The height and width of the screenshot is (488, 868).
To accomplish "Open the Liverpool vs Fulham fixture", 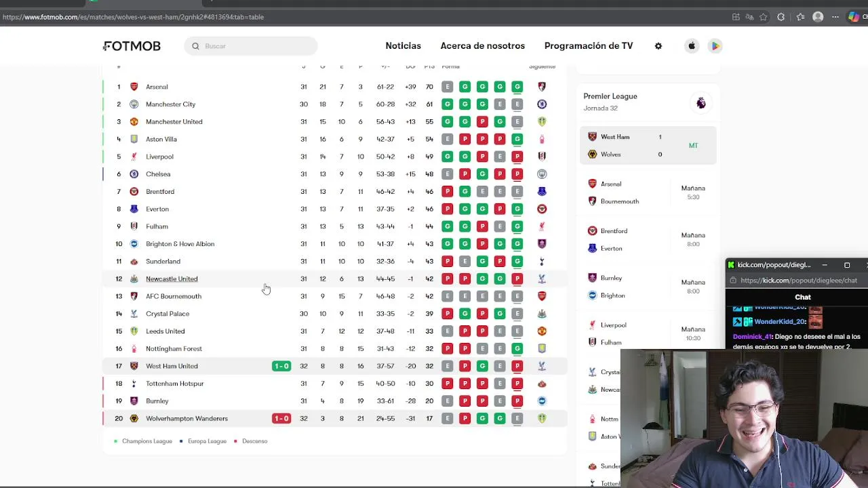I will 648,333.
